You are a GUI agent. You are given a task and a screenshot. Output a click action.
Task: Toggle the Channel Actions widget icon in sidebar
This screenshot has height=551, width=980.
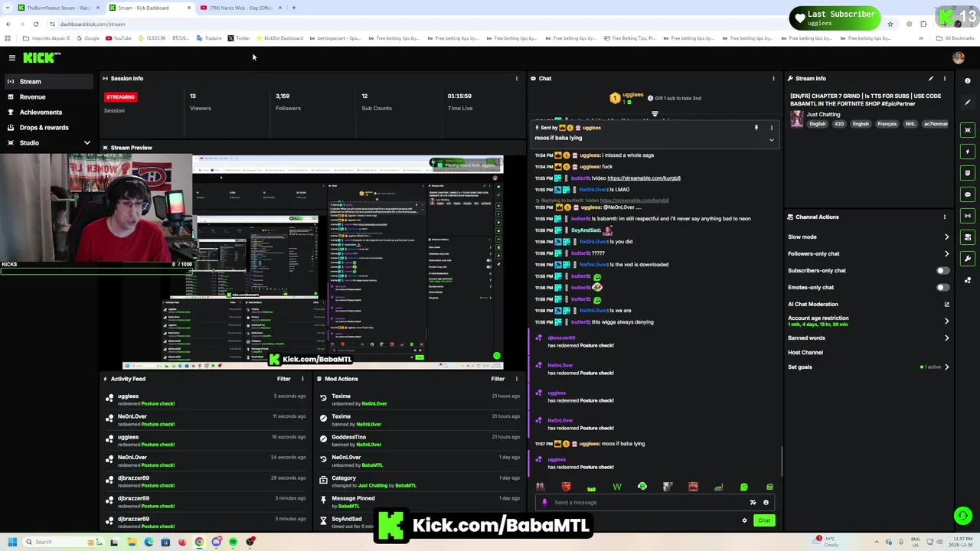click(968, 237)
